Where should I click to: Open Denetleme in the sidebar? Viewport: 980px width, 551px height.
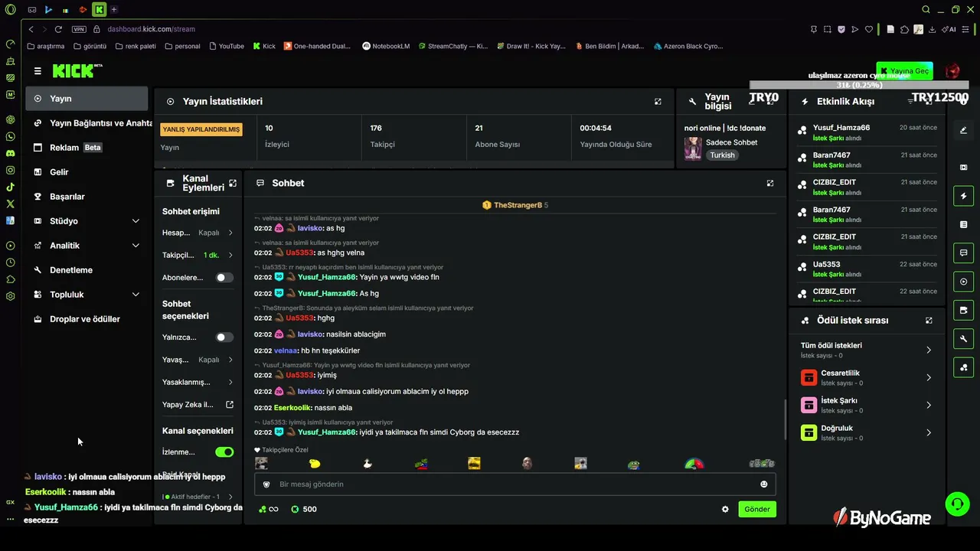87,270
